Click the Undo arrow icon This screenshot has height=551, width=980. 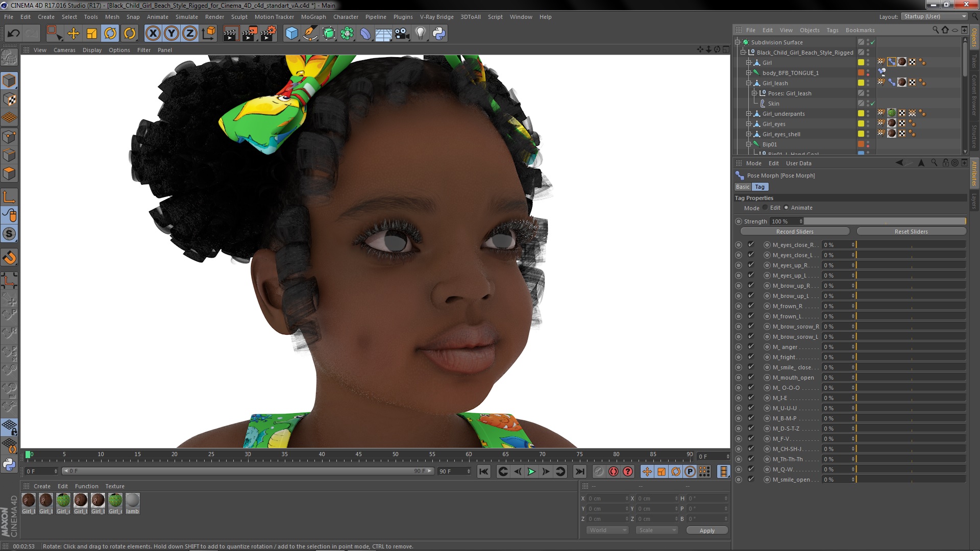[x=13, y=34]
